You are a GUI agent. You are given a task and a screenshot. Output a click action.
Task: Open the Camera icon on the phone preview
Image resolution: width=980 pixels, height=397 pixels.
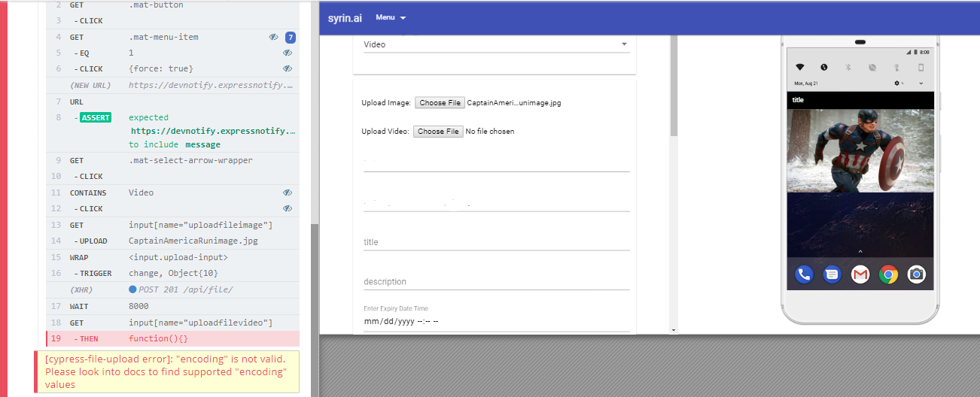(x=916, y=274)
